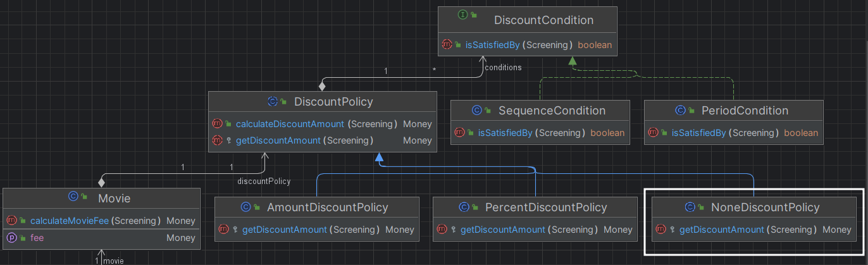Click getDiscountAmount method name in DiscountPolicy
The width and height of the screenshot is (868, 265).
pyautogui.click(x=278, y=140)
